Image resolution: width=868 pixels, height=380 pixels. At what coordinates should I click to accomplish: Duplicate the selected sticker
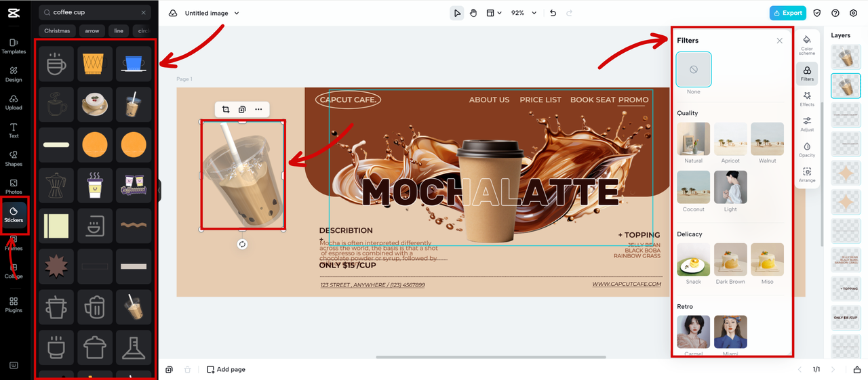click(242, 109)
